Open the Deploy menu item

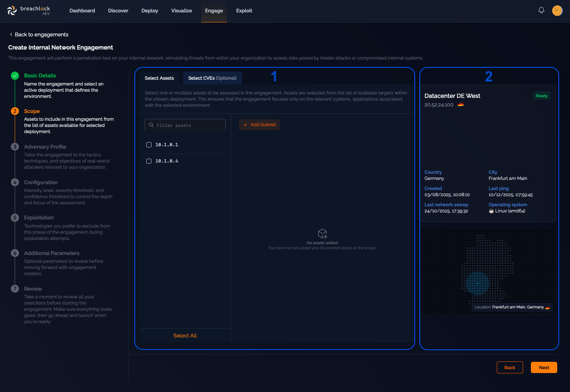click(149, 10)
